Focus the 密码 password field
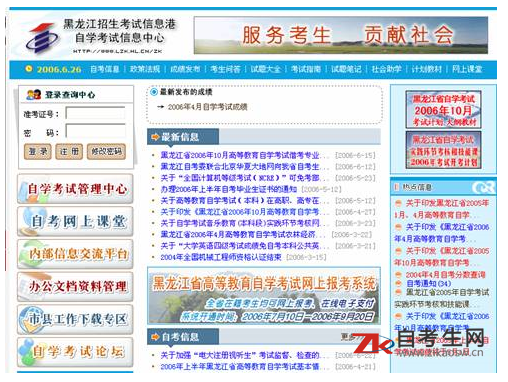The image size is (508, 382). pyautogui.click(x=96, y=131)
